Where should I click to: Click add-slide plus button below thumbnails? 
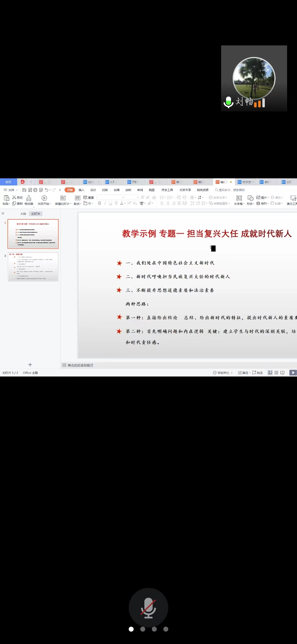coord(30,365)
